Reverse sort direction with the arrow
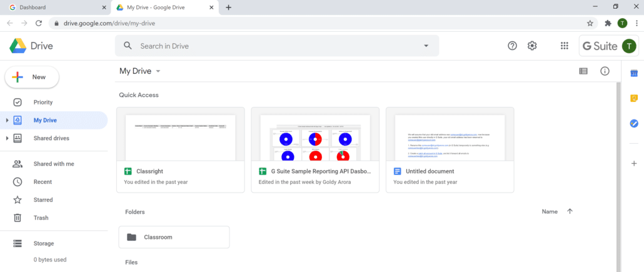 pos(570,211)
